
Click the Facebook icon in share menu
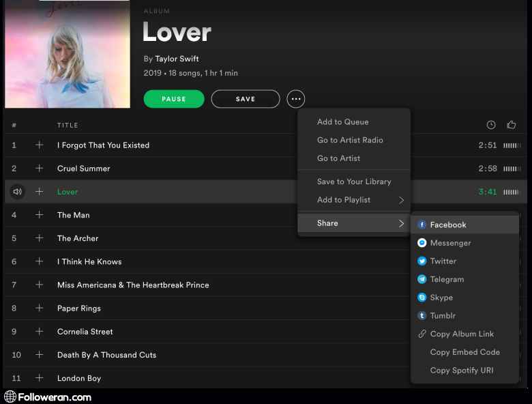(422, 225)
